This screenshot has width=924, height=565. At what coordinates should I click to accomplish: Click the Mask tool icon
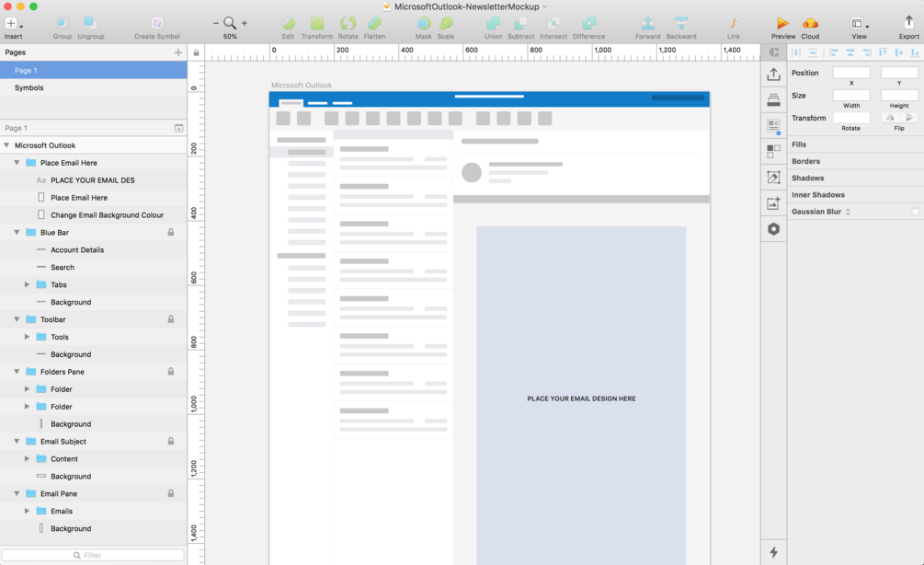pyautogui.click(x=423, y=24)
